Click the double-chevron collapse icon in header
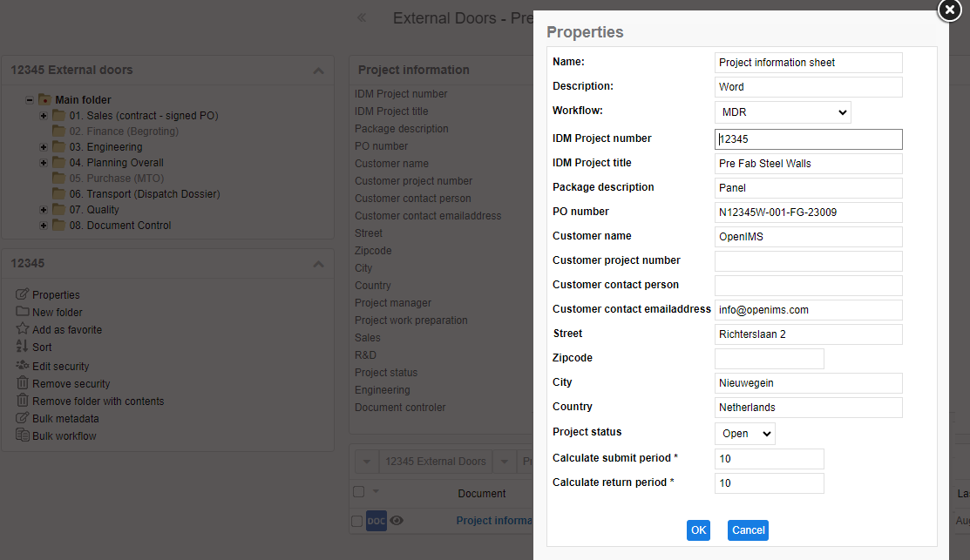 tap(362, 18)
